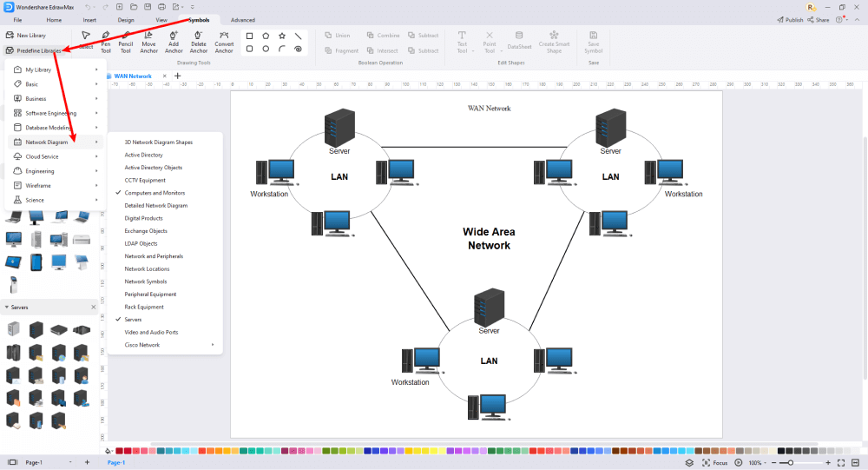Click the undo arrow in title bar
Screen dimensions: 868x470
point(88,7)
